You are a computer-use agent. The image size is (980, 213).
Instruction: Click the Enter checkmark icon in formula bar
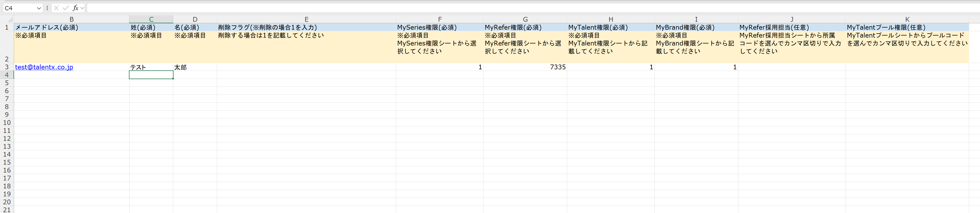pyautogui.click(x=66, y=8)
